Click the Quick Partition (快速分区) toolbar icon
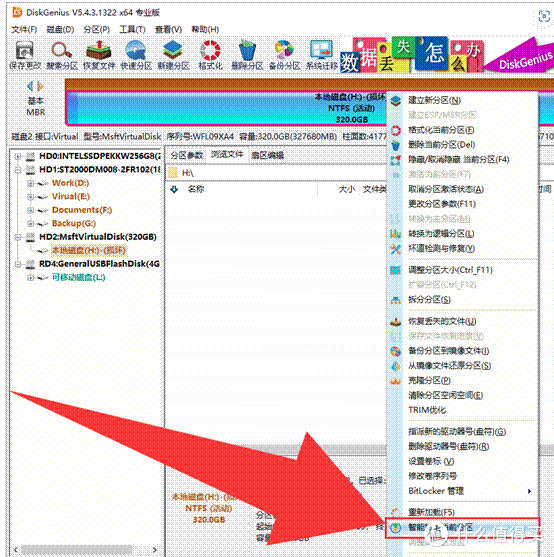 tap(136, 55)
